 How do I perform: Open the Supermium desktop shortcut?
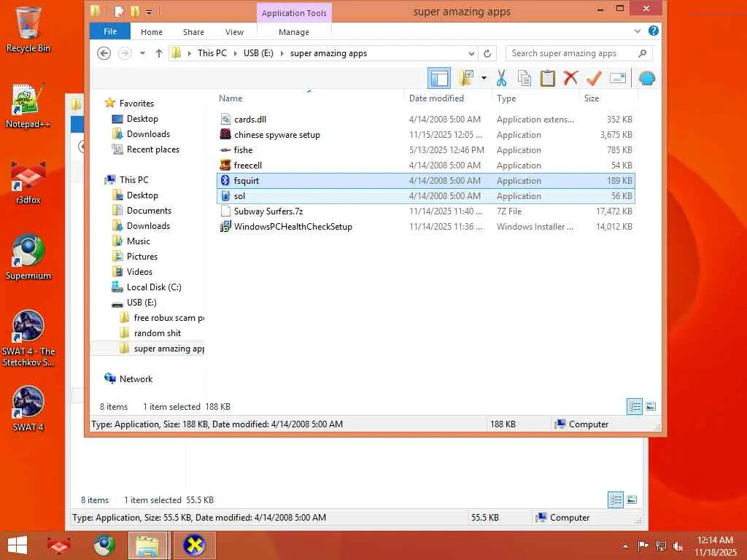click(x=28, y=257)
